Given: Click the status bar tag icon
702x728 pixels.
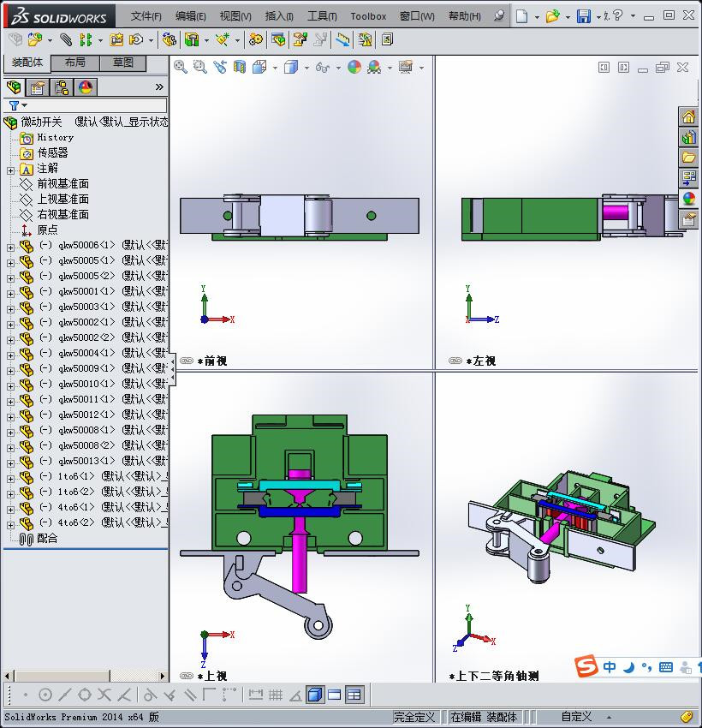Looking at the screenshot, I should [x=687, y=716].
